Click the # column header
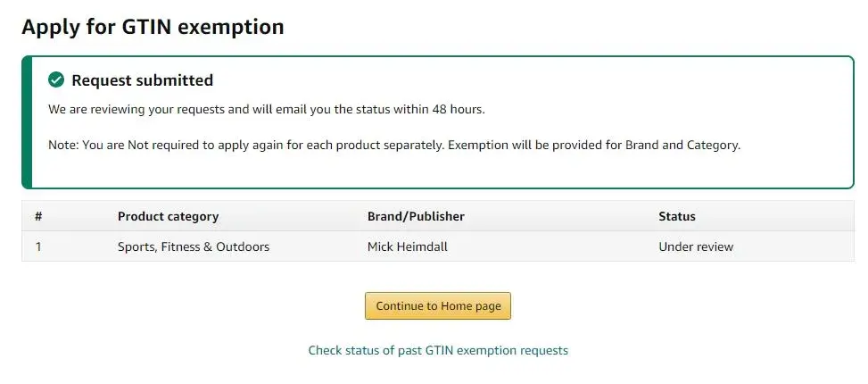This screenshot has width=868, height=384. tap(38, 216)
